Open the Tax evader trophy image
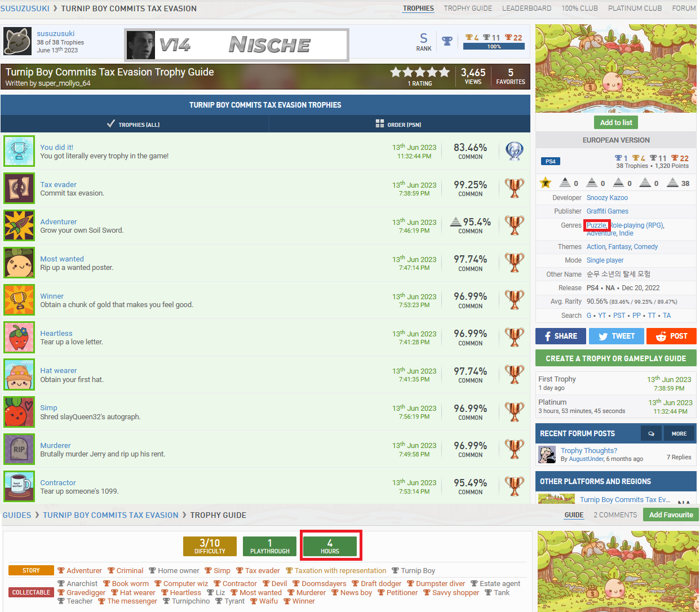Viewport: 700px width, 612px height. click(19, 188)
